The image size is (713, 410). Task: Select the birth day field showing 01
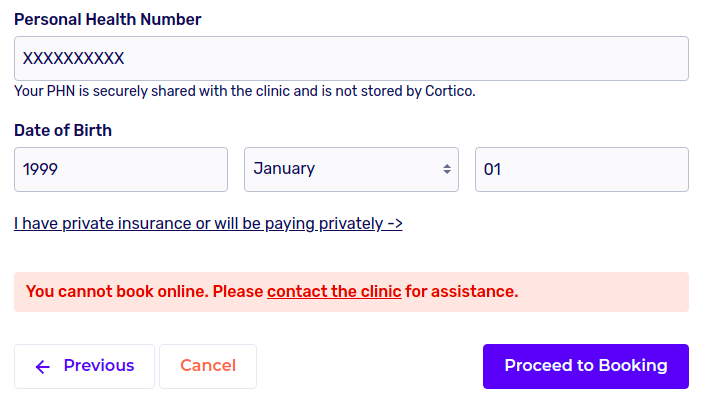click(x=581, y=170)
